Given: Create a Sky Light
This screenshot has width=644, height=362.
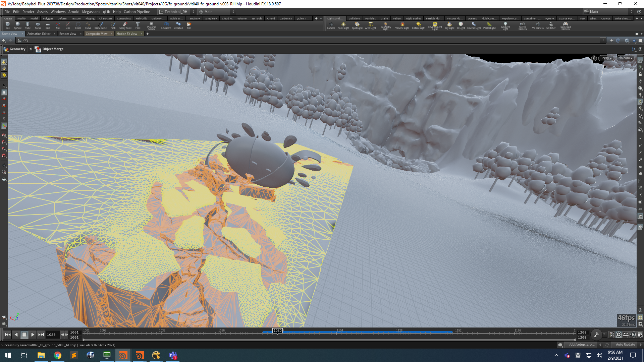Looking at the screenshot, I should [449, 25].
